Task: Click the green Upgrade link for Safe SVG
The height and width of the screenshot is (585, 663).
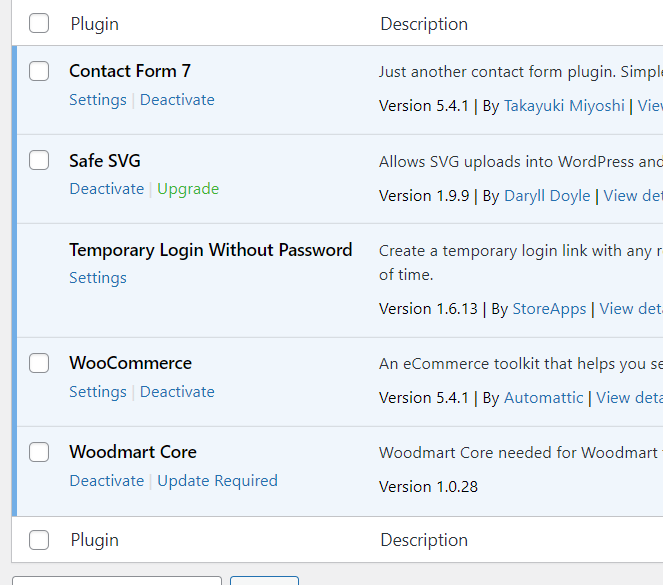Action: (188, 189)
